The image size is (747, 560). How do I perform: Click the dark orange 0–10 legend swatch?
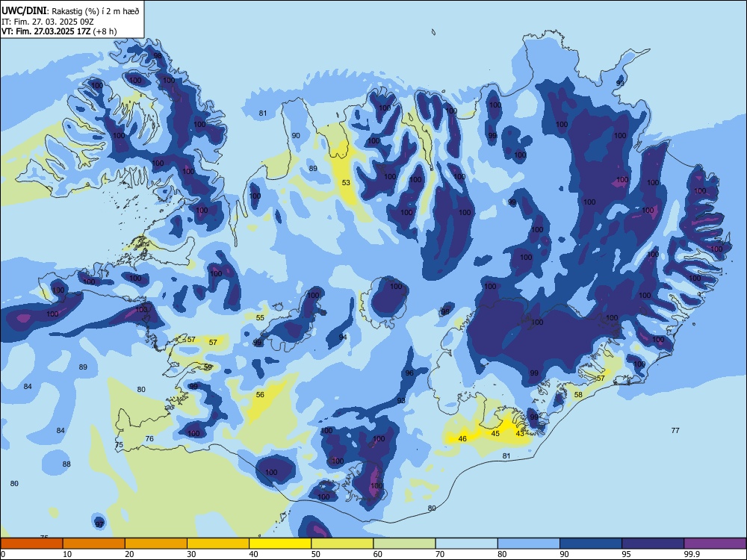[x=31, y=544]
